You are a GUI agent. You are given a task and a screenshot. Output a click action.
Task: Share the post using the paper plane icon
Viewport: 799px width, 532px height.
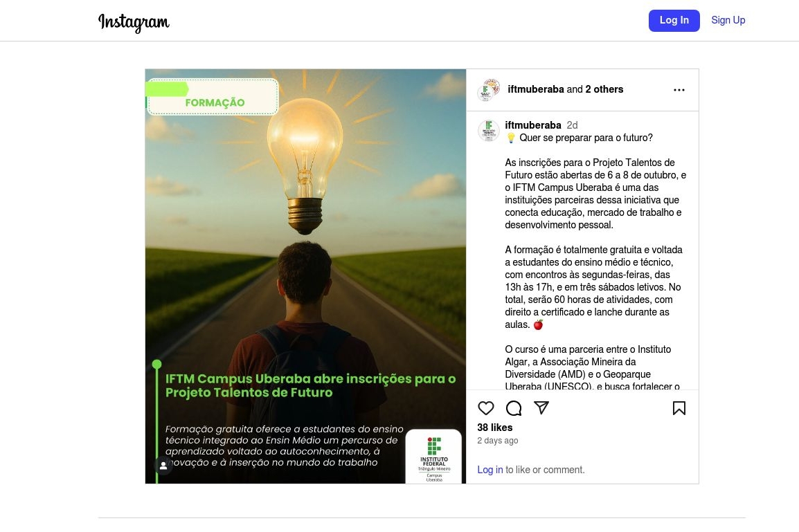541,407
